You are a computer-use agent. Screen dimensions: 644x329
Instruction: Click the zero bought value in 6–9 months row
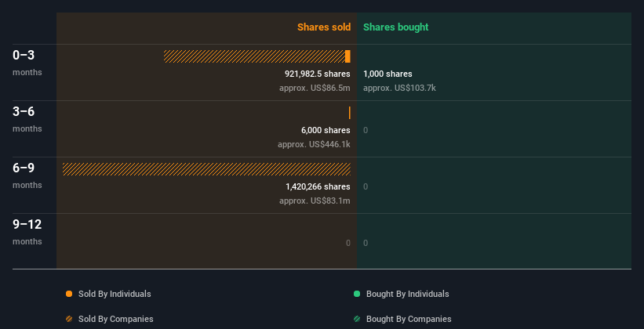(x=366, y=187)
